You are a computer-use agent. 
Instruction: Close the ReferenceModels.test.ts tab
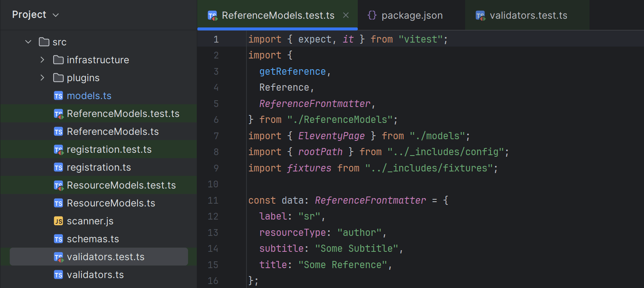point(346,15)
